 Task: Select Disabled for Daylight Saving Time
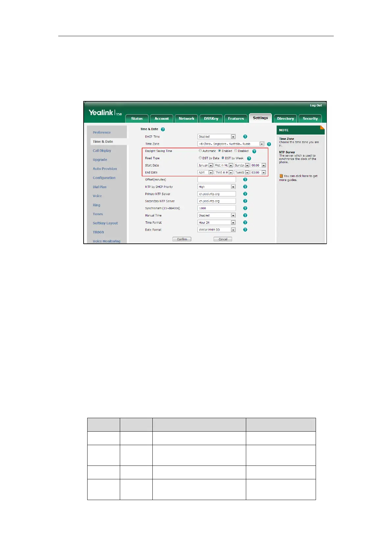(236, 151)
